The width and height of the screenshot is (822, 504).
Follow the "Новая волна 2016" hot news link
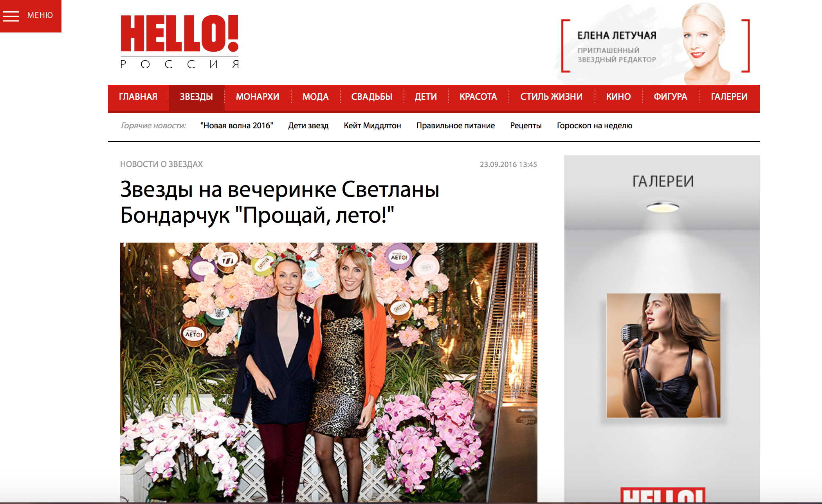[237, 126]
